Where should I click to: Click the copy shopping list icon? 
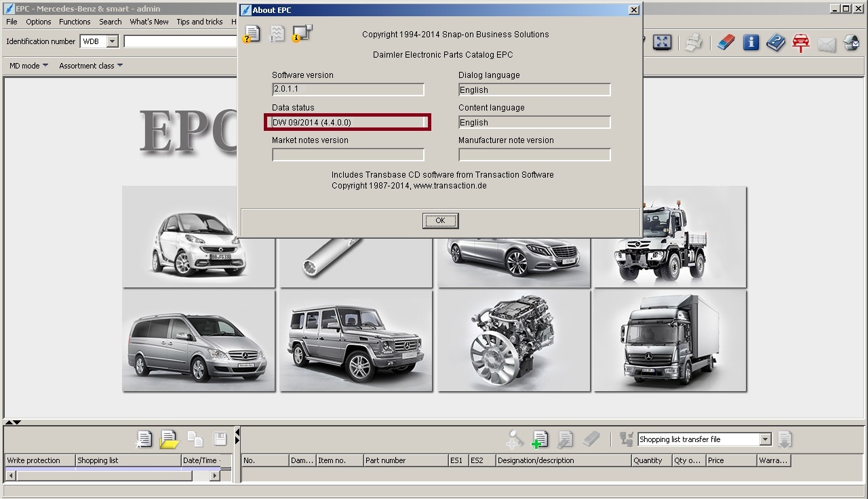pos(195,439)
